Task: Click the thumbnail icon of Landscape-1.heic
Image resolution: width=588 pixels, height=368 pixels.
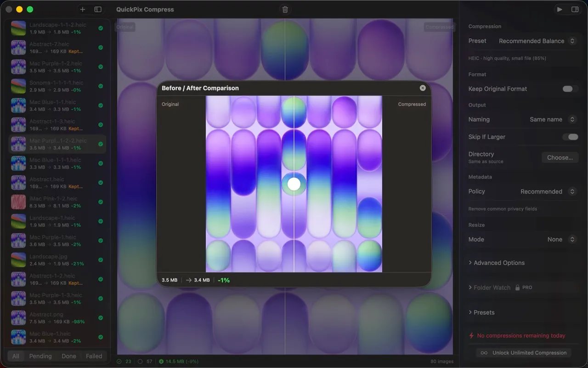Action: tap(18, 221)
